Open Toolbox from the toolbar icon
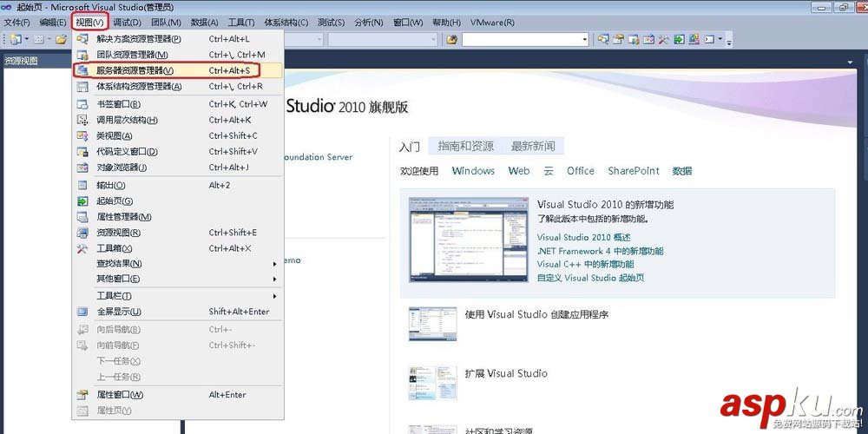This screenshot has width=868, height=434. click(x=663, y=39)
